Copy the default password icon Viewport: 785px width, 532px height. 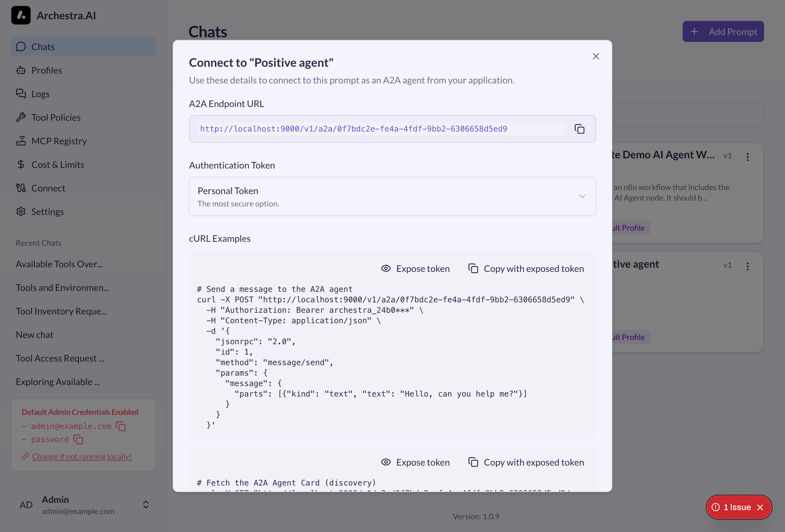78,439
